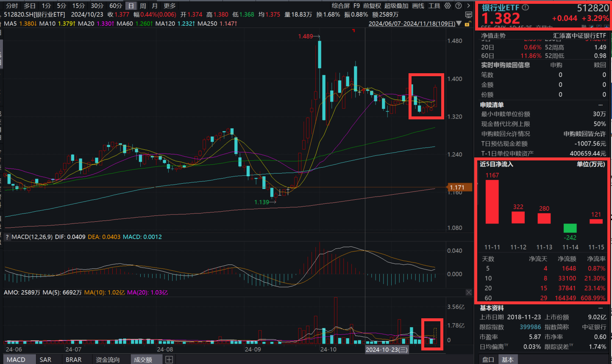Click the 净值走势 header

click(x=493, y=36)
